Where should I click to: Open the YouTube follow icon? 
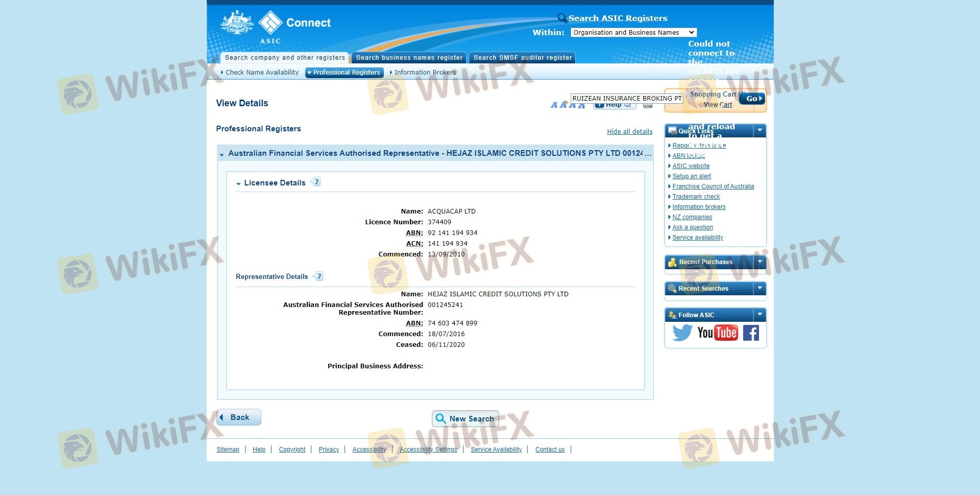click(717, 333)
